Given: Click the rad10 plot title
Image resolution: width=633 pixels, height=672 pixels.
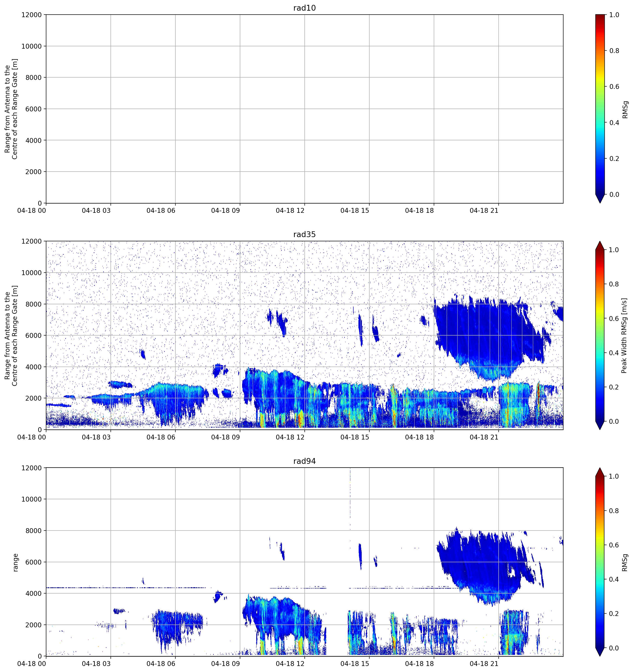Looking at the screenshot, I should tap(304, 8).
